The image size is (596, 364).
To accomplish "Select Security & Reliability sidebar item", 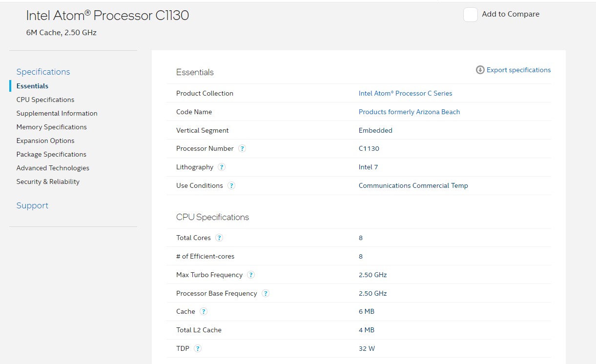I will (x=48, y=182).
